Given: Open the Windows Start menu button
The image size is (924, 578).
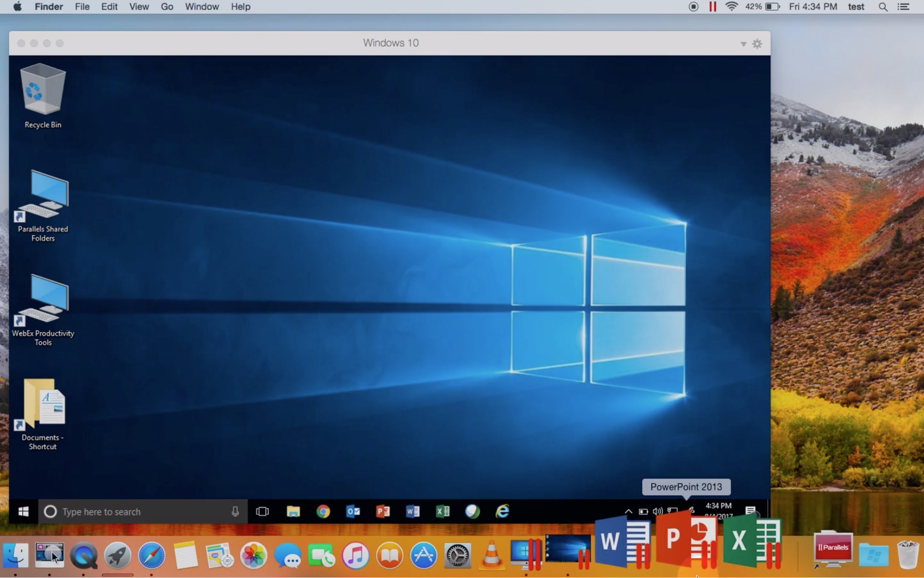Looking at the screenshot, I should 23,512.
